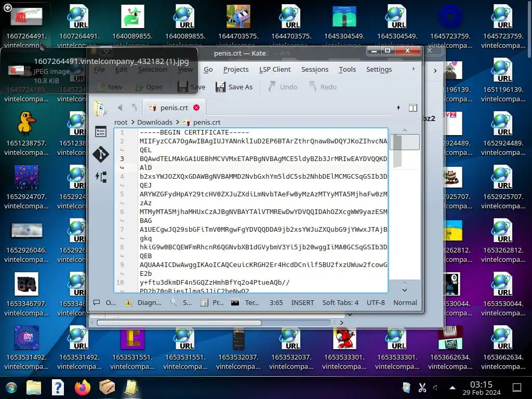Launch Firefox from the taskbar
The image size is (532, 399).
tap(83, 388)
